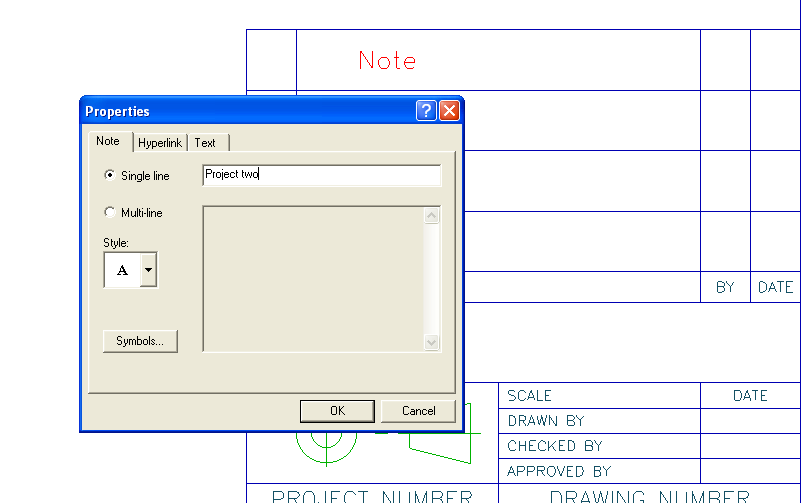The width and height of the screenshot is (801, 503).
Task: Switch to the Text tab
Action: pyautogui.click(x=205, y=143)
